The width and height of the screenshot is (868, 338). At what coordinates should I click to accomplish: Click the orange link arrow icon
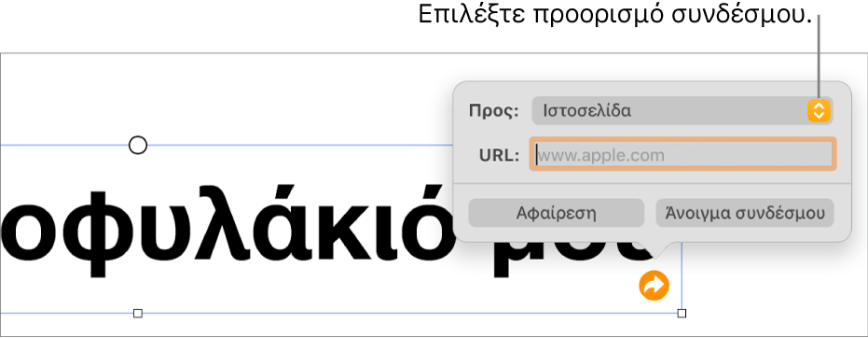click(x=654, y=286)
